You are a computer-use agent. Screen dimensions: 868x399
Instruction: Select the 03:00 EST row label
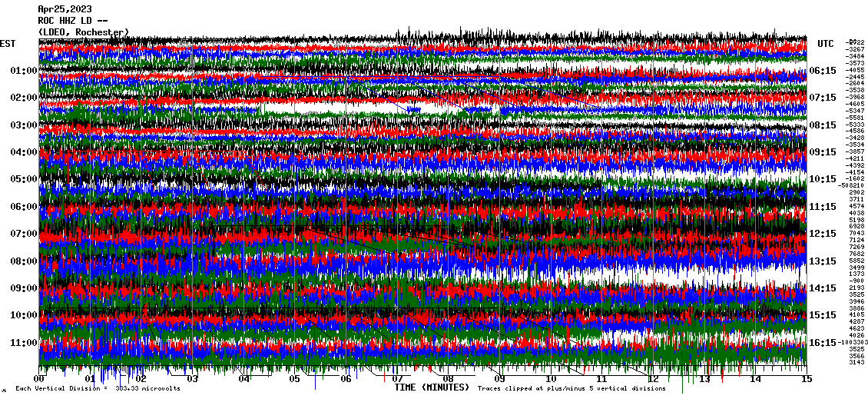(x=24, y=125)
